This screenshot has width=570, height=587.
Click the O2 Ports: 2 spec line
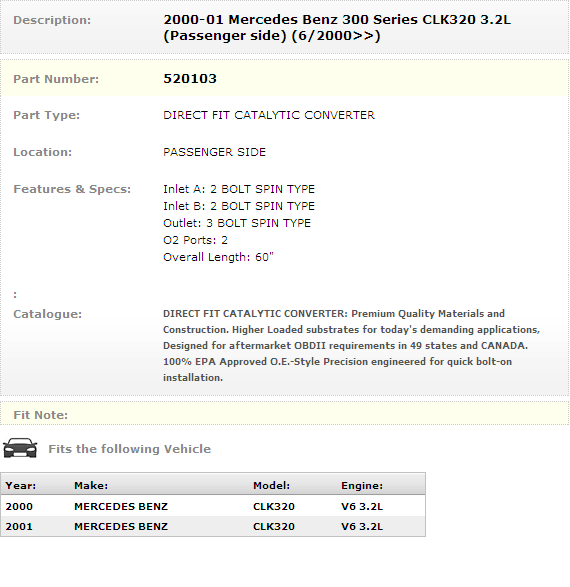(195, 240)
